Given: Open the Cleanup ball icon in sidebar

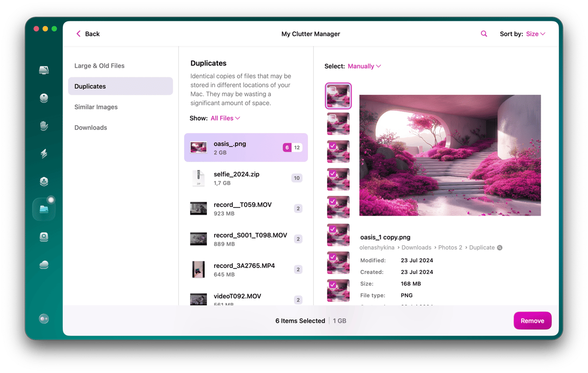Looking at the screenshot, I should [x=44, y=98].
